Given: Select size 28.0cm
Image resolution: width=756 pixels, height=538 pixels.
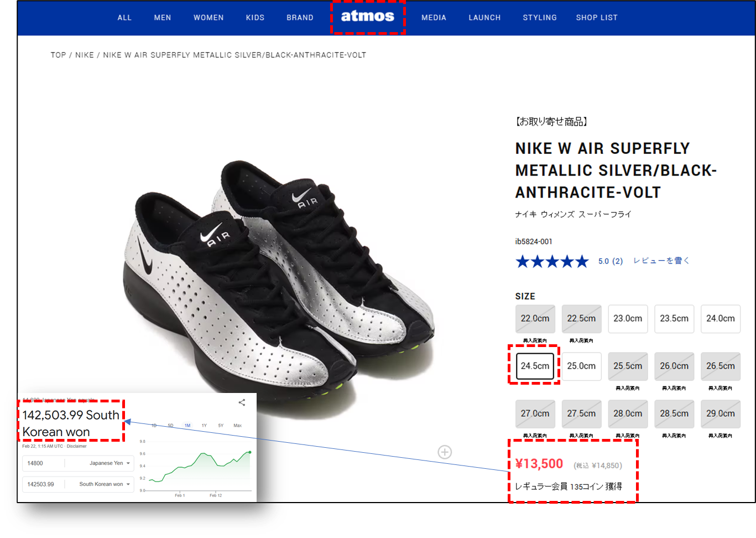Looking at the screenshot, I should point(628,414).
